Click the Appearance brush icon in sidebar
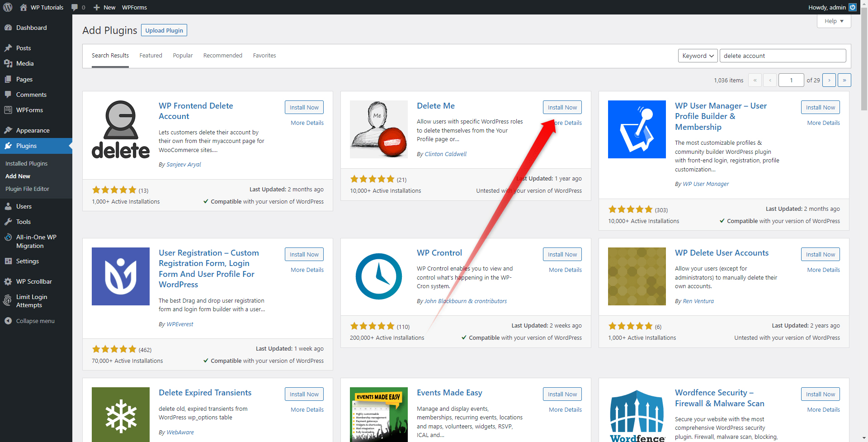Viewport: 868px width, 442px height. [x=8, y=130]
